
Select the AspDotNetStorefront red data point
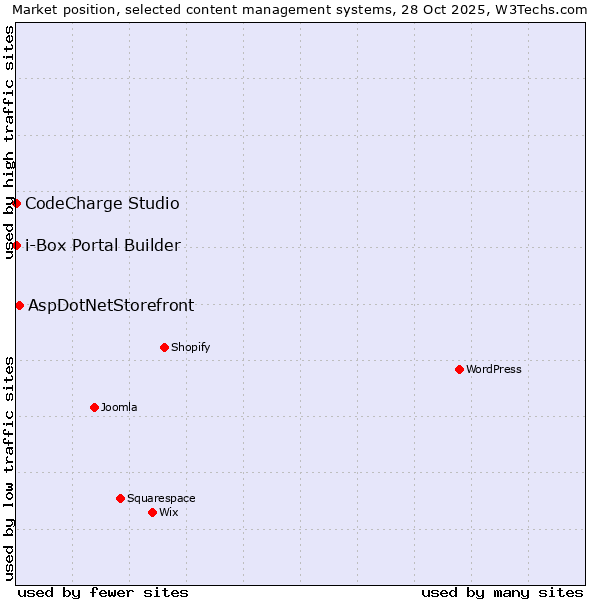[19, 305]
